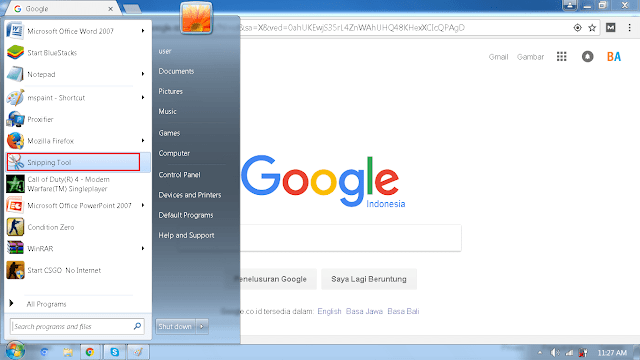Click the location target icon in address bar
This screenshot has width=640, height=360.
pos(577,28)
